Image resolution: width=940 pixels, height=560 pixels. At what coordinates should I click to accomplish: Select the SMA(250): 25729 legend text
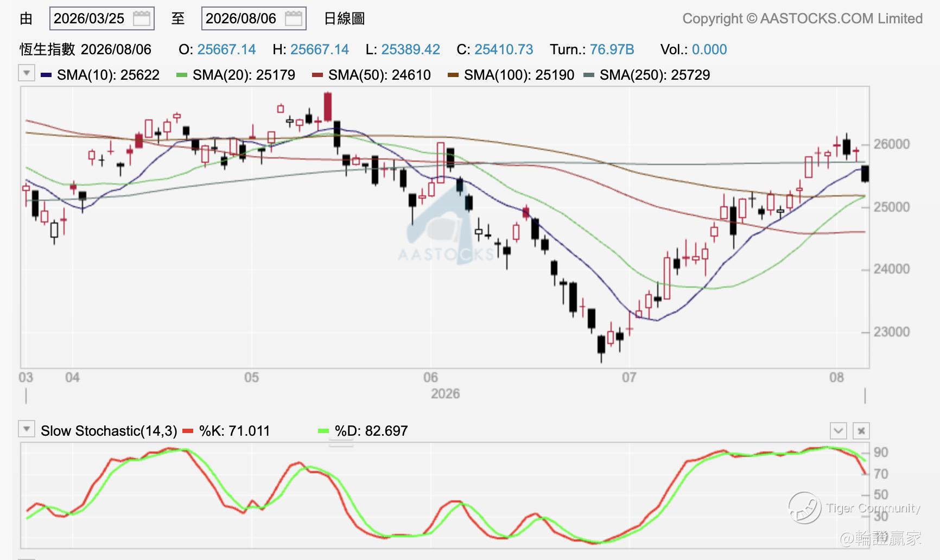[655, 75]
